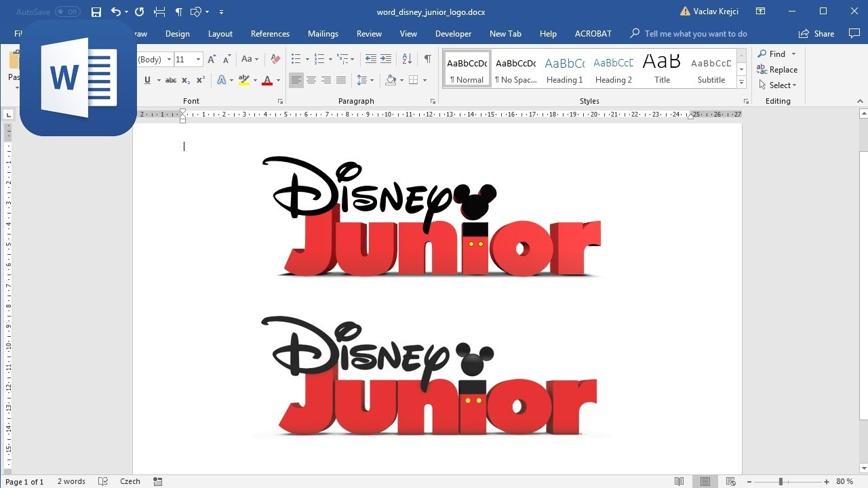Align text to the right

pos(326,80)
